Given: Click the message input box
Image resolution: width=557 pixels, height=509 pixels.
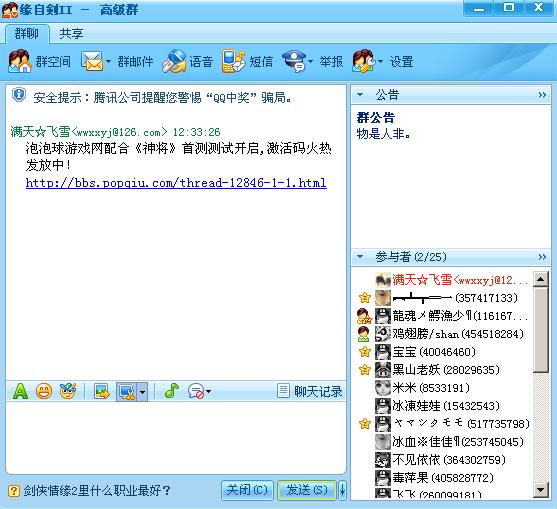Looking at the screenshot, I should coord(176,438).
